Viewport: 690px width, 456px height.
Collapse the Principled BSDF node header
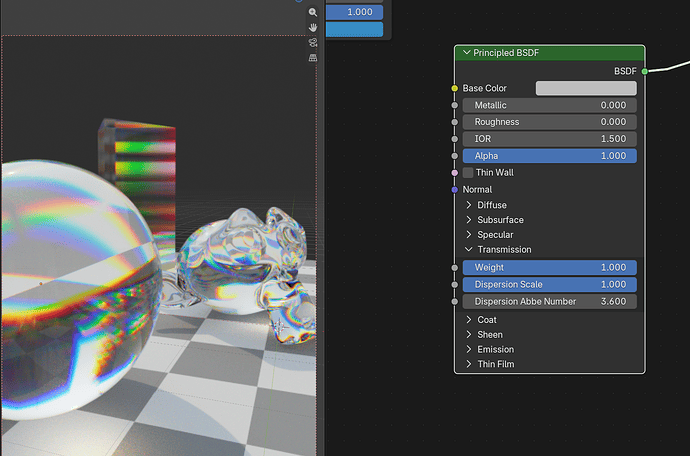pyautogui.click(x=467, y=53)
